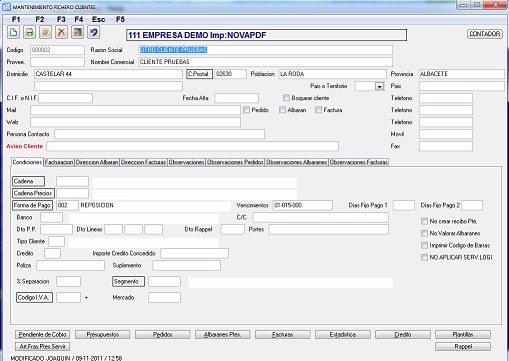
Task: Click the Forma de Pago button
Action: [x=32, y=205]
